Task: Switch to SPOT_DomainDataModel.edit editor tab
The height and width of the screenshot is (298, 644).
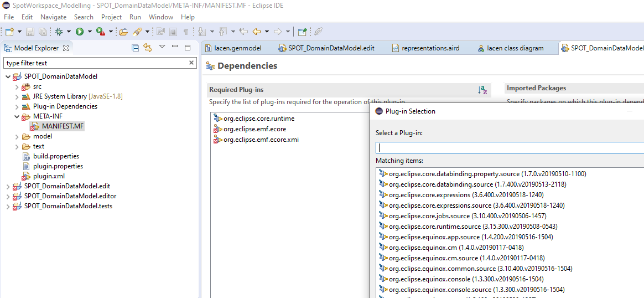Action: point(327,48)
